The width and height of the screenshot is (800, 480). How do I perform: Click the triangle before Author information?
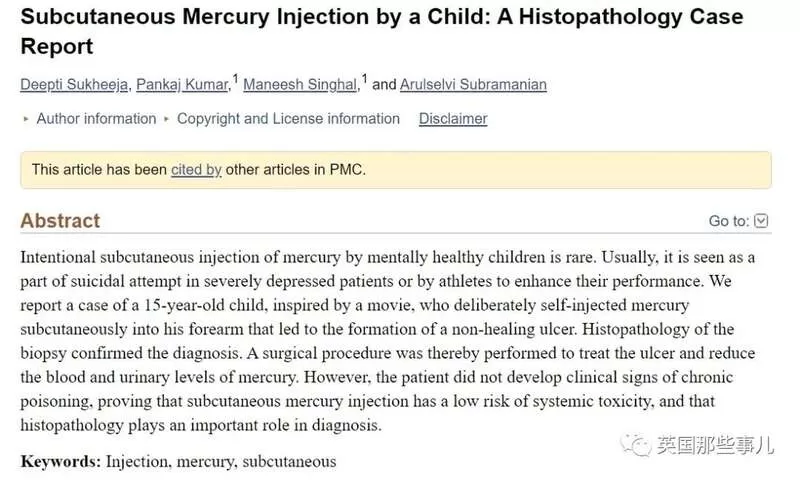26,119
